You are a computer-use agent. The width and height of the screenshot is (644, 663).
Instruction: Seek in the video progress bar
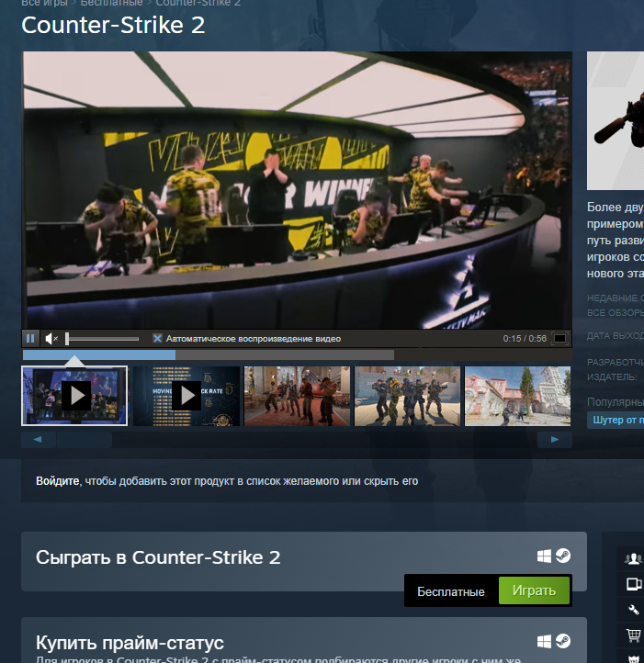tap(297, 354)
